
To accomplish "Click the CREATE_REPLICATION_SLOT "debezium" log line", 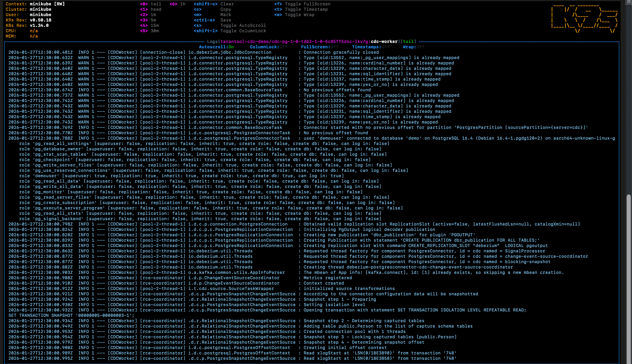I will click(278, 246).
